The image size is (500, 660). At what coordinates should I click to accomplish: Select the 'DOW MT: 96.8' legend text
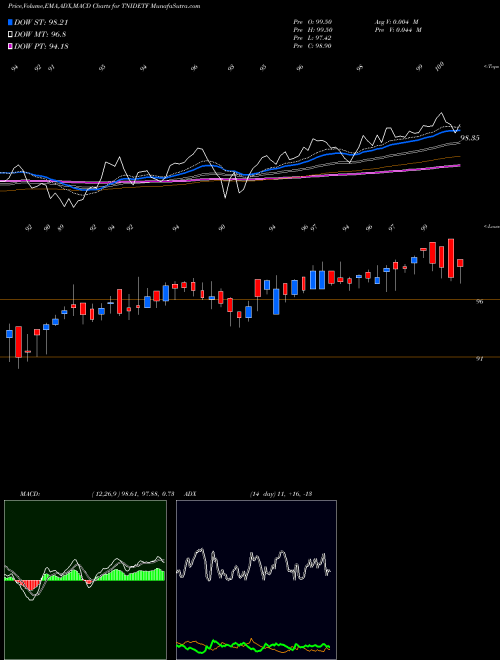click(x=40, y=35)
